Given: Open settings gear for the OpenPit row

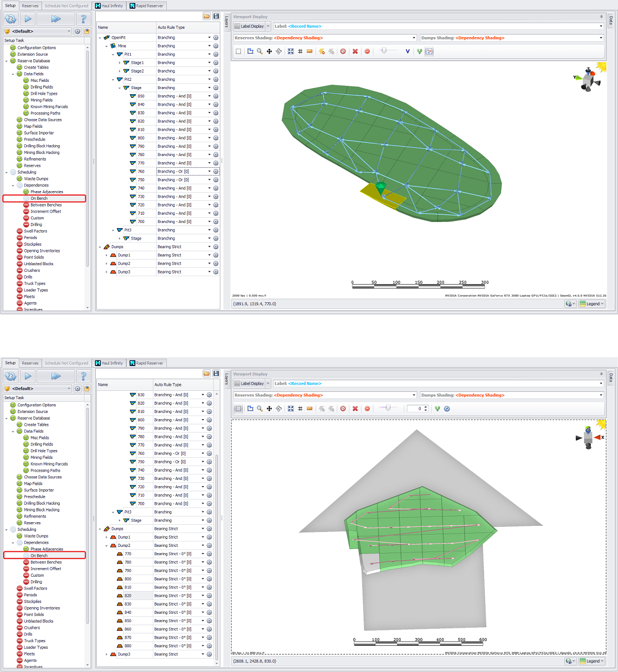Looking at the screenshot, I should coord(216,38).
